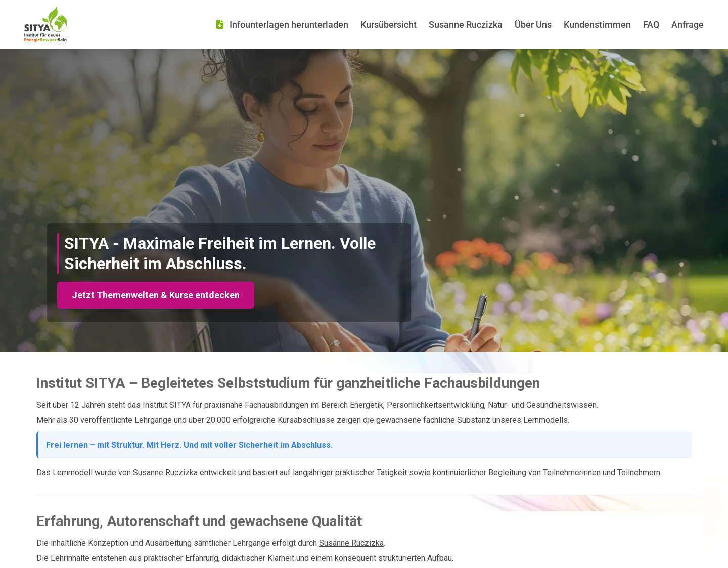The width and height of the screenshot is (728, 568).
Task: Follow Susanne Ruczizka link under Erfahrung heading
Action: (351, 543)
